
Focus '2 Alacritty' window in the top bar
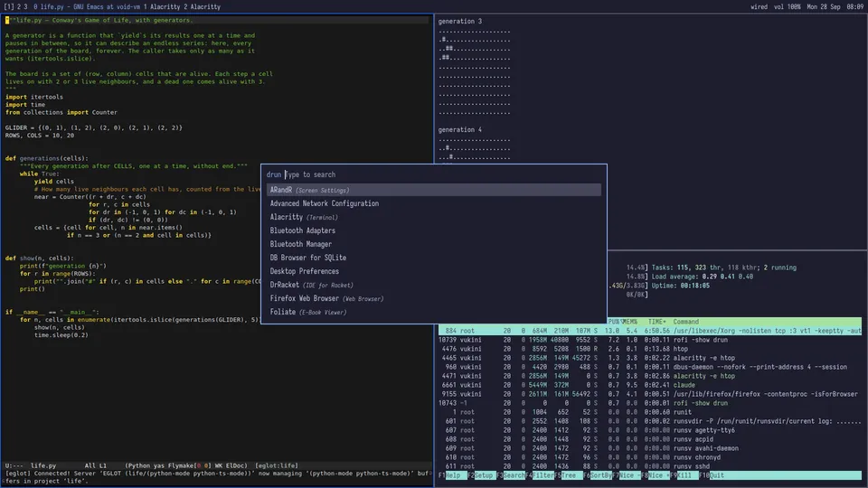click(202, 6)
